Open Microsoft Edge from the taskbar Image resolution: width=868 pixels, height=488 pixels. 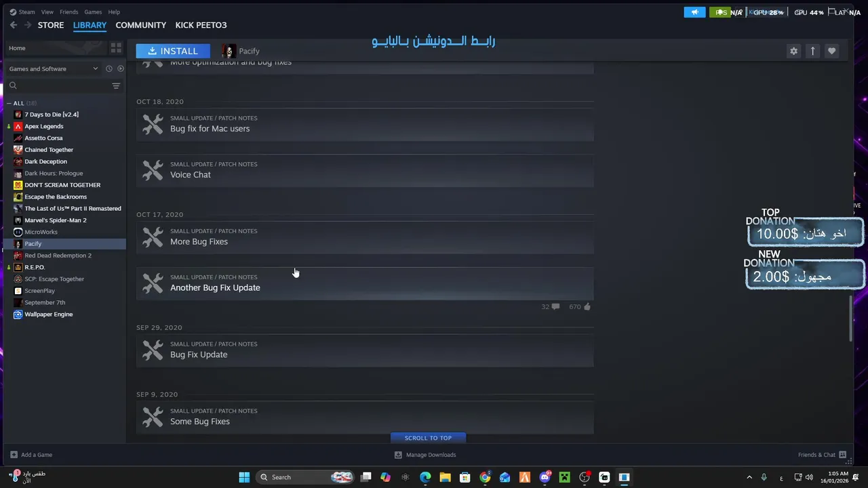click(425, 477)
